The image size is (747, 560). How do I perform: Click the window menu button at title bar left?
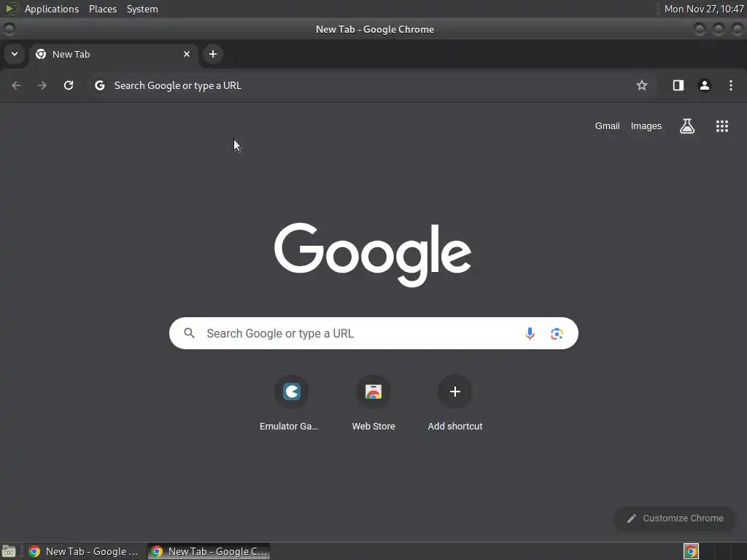coord(9,29)
